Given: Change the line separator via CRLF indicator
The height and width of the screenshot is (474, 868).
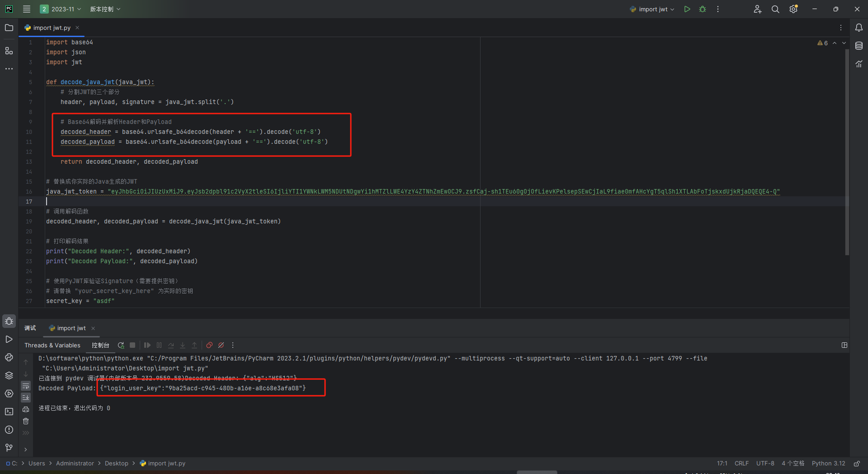Looking at the screenshot, I should (741, 463).
